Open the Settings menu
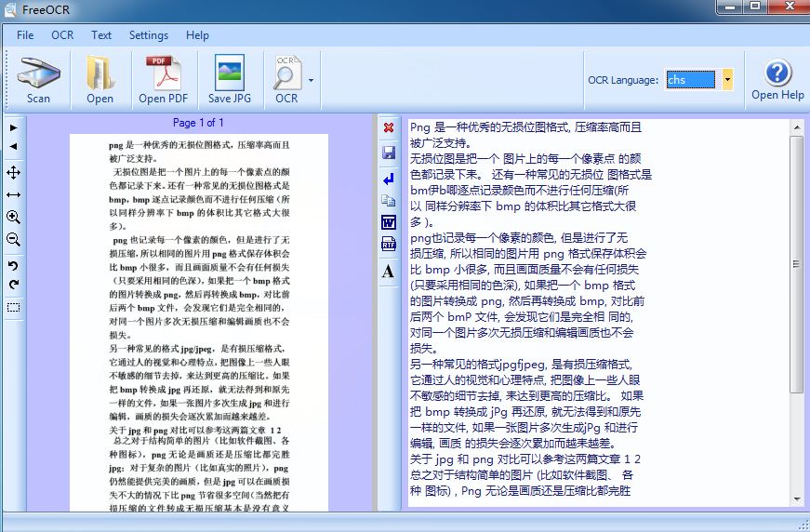The height and width of the screenshot is (532, 810). (149, 35)
